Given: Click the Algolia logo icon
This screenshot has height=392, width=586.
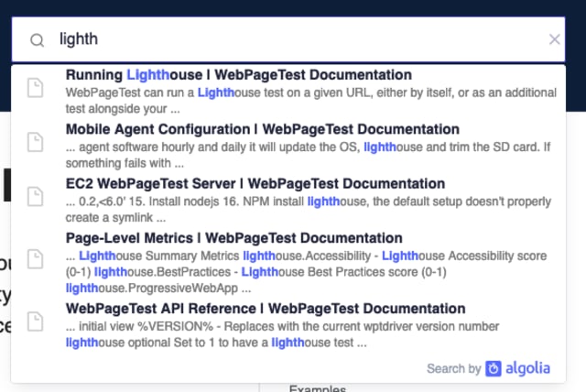Looking at the screenshot, I should click(494, 369).
